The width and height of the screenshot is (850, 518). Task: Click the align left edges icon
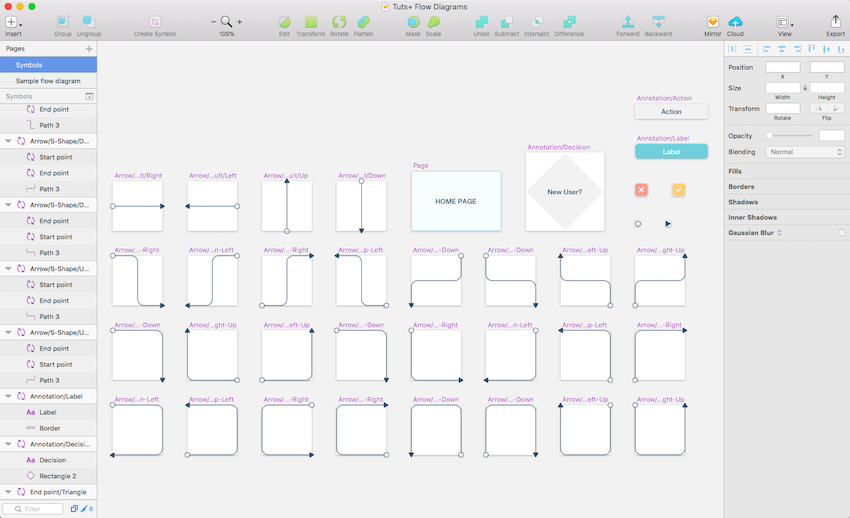click(766, 49)
